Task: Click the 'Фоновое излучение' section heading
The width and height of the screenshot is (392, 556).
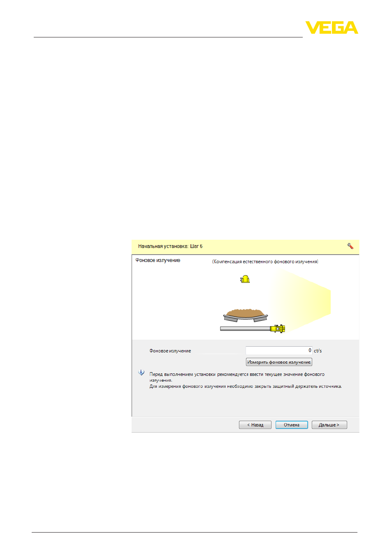Action: 158,260
